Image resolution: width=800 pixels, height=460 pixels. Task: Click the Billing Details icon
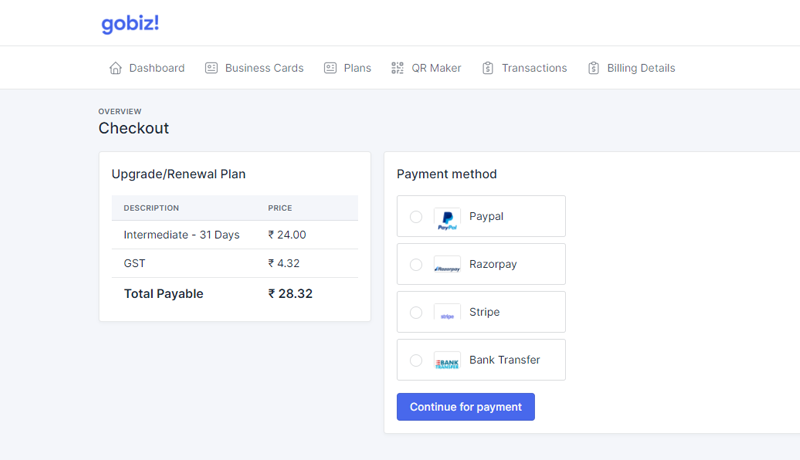pyautogui.click(x=594, y=68)
